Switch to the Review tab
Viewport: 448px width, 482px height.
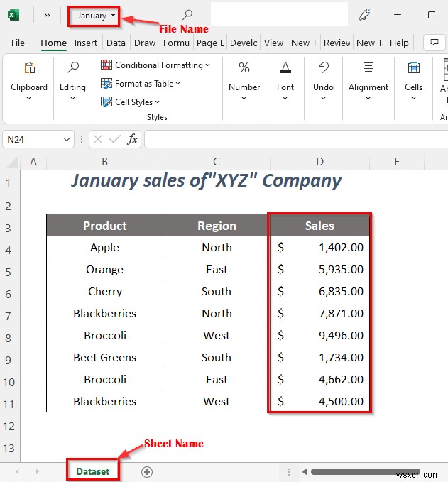(x=337, y=43)
